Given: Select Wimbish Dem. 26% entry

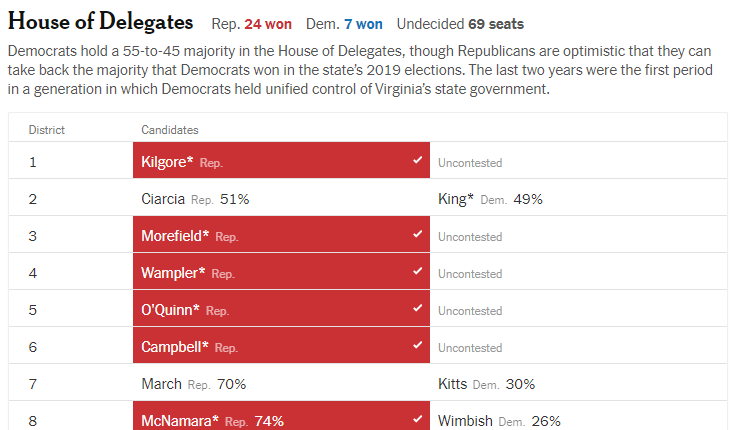Looking at the screenshot, I should 499,421.
